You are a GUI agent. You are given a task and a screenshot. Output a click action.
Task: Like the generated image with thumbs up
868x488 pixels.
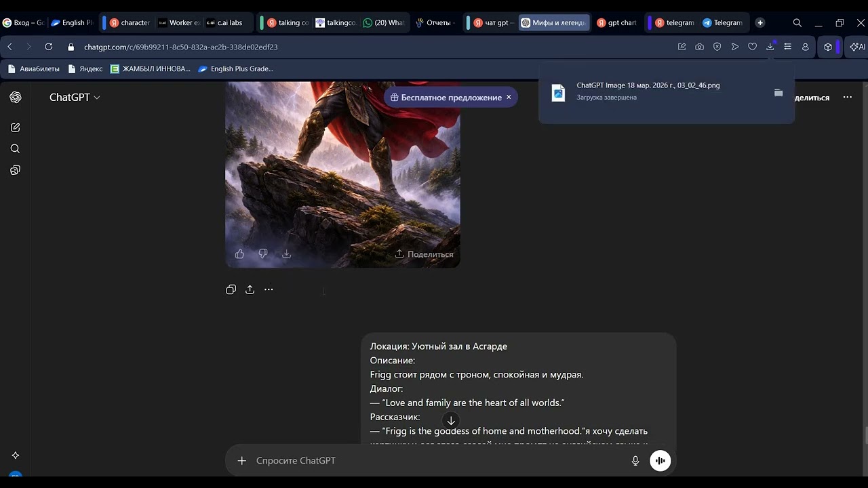coord(239,254)
